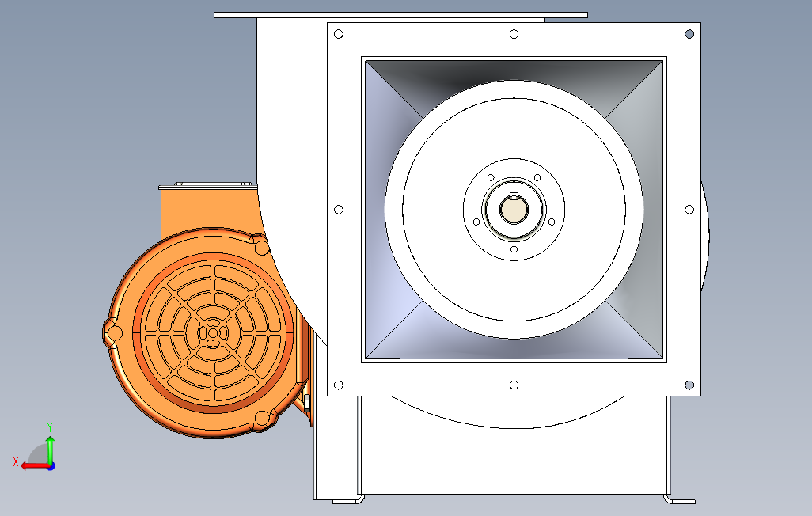The height and width of the screenshot is (516, 812).
Task: Select the top-left bolt hole of the square flange
Action: pos(339,34)
